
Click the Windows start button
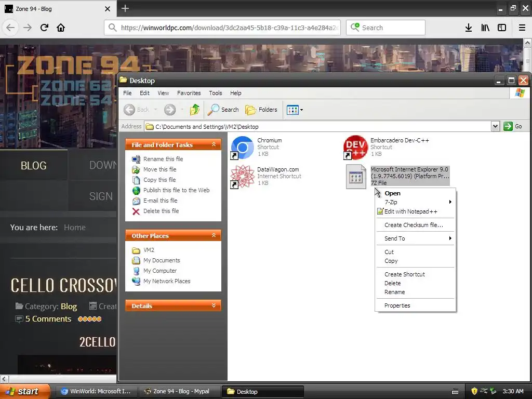[x=24, y=392]
